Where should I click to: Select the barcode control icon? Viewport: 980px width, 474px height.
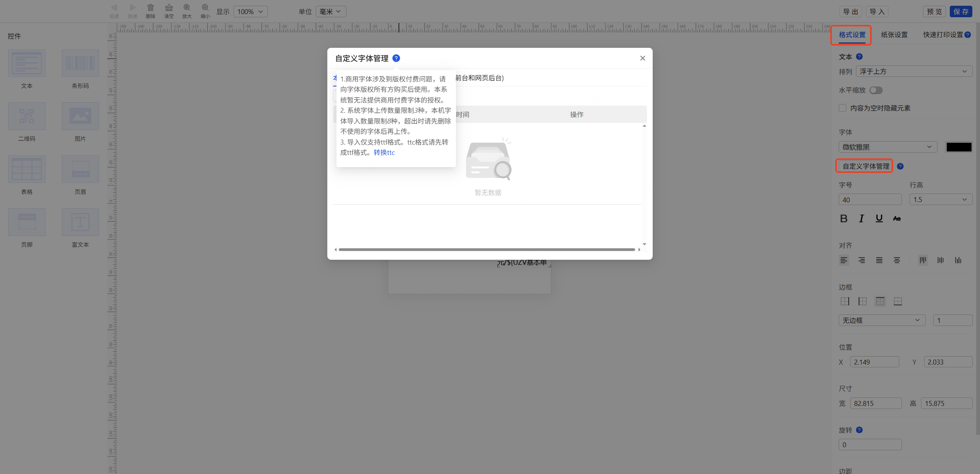(x=80, y=63)
